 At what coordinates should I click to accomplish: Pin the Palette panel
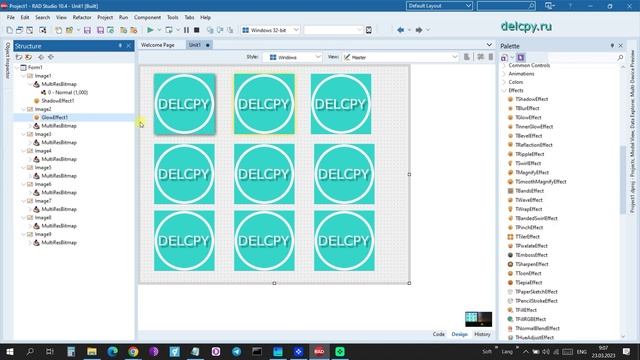[x=612, y=46]
